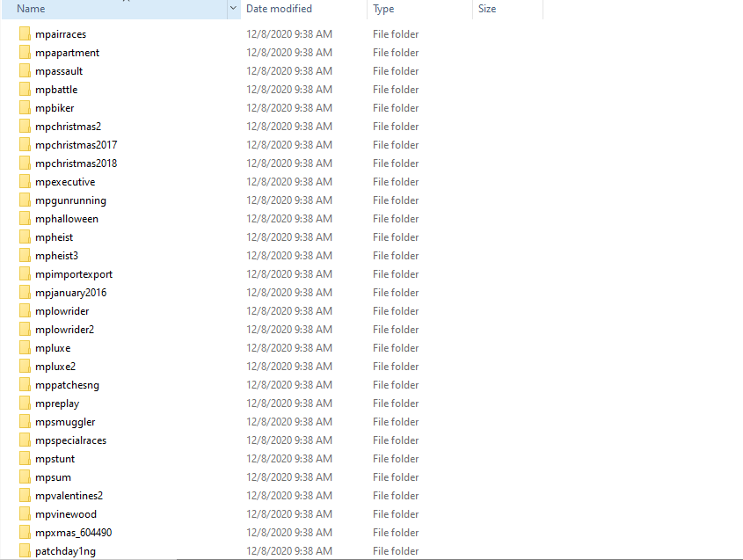
Task: Click the date modified of mpjanuary2016
Action: (289, 293)
